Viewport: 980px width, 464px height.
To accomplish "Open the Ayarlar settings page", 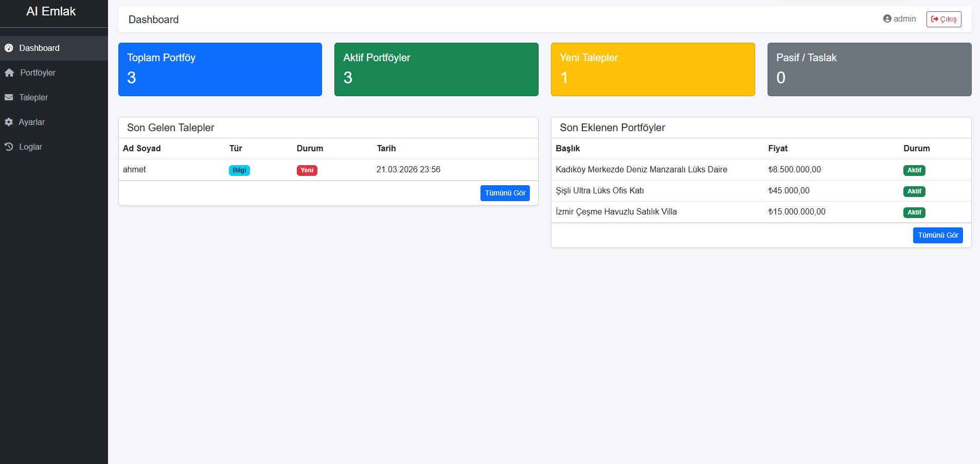I will [x=54, y=122].
